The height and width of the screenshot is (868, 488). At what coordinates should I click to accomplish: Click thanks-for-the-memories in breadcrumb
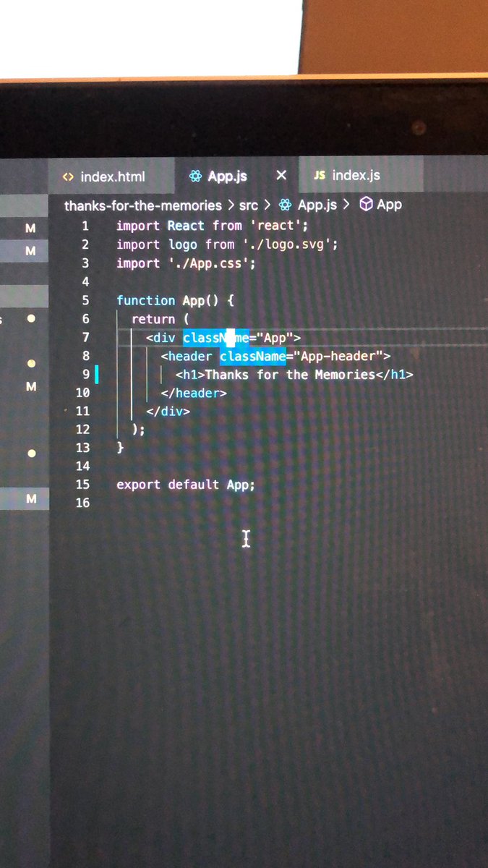tap(143, 205)
